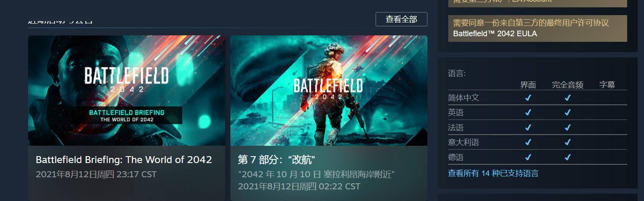
Task: Click the 英语 完全音频 checkmark
Action: click(567, 113)
